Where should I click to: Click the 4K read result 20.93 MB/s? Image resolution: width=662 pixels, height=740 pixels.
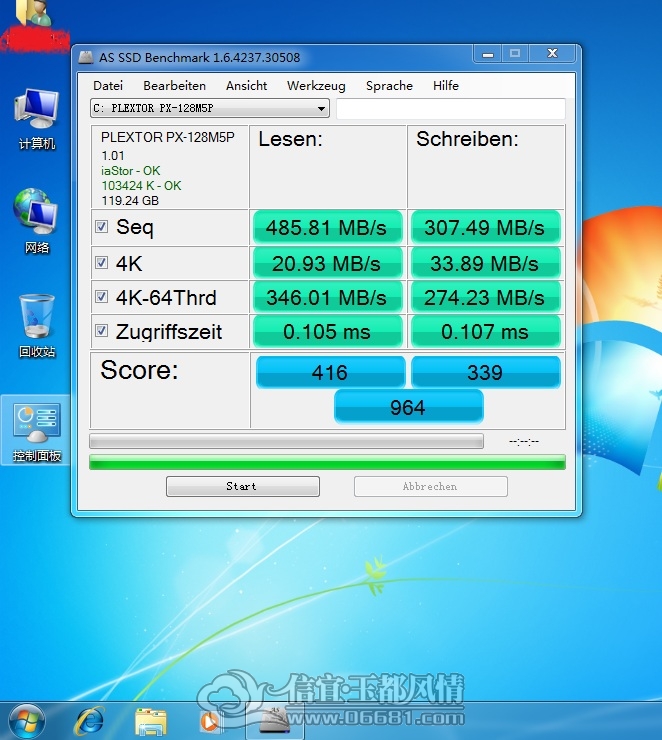pyautogui.click(x=327, y=263)
